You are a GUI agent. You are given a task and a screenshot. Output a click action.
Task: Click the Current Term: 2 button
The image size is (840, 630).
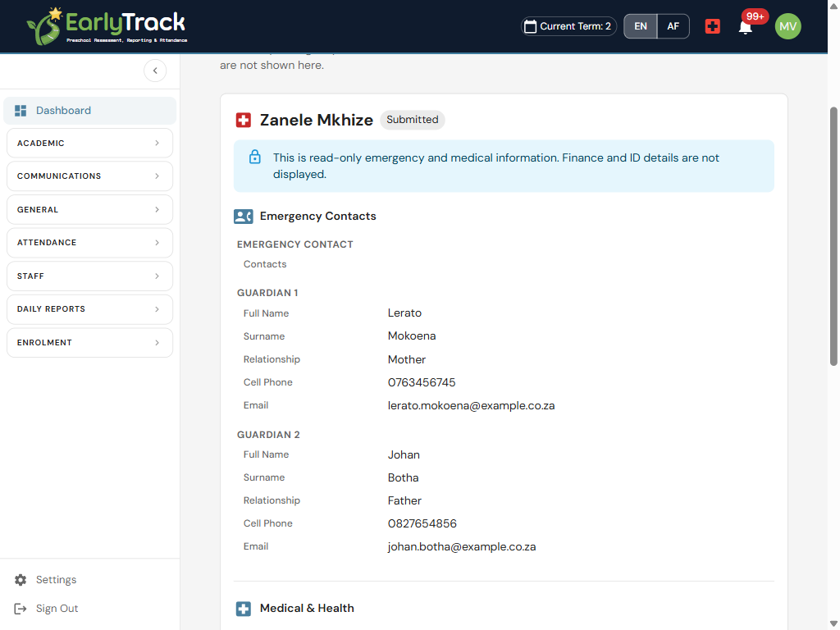coord(568,26)
